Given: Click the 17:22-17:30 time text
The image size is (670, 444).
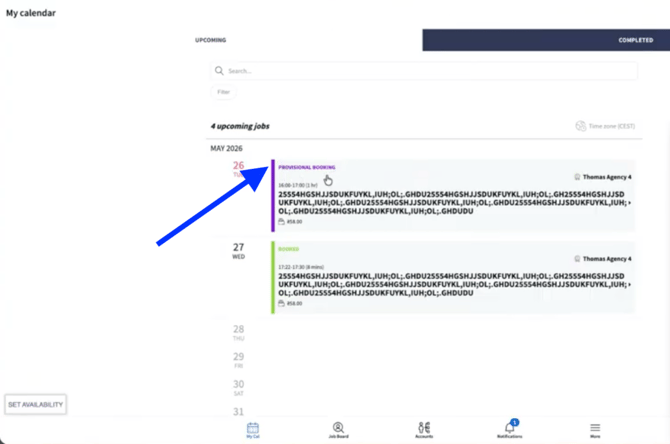Looking at the screenshot, I should coord(301,267).
